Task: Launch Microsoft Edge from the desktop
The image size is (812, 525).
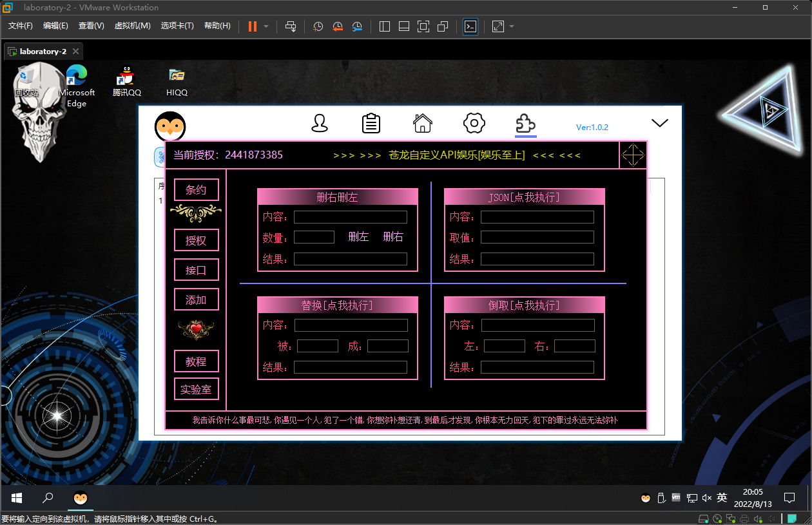Action: tap(77, 86)
